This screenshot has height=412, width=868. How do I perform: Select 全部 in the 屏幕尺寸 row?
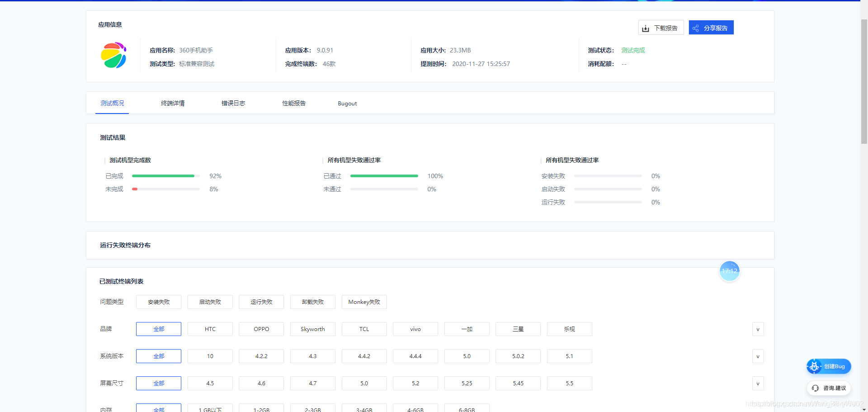click(159, 384)
